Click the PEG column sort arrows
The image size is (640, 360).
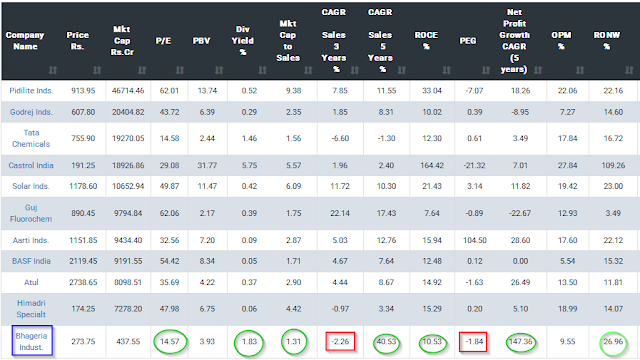485,70
